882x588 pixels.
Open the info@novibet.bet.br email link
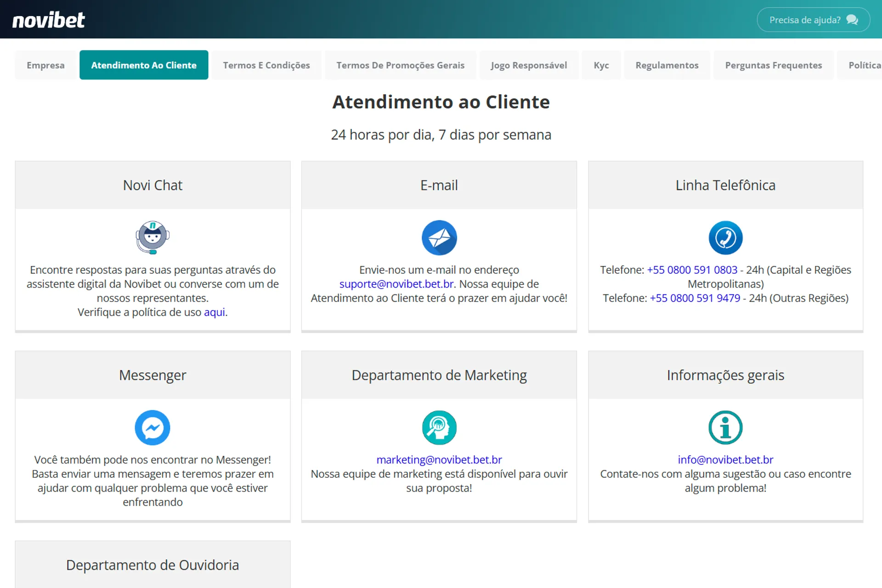click(725, 460)
